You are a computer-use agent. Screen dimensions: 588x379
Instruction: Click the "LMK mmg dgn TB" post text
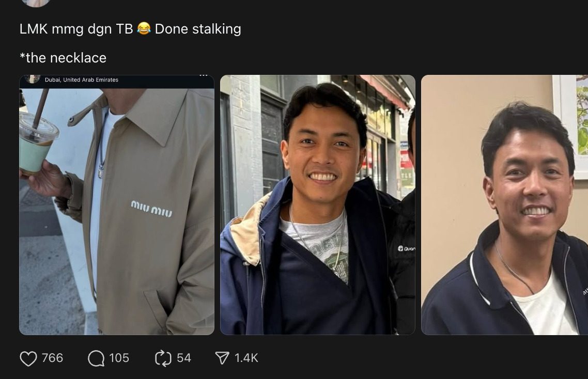[x=76, y=29]
